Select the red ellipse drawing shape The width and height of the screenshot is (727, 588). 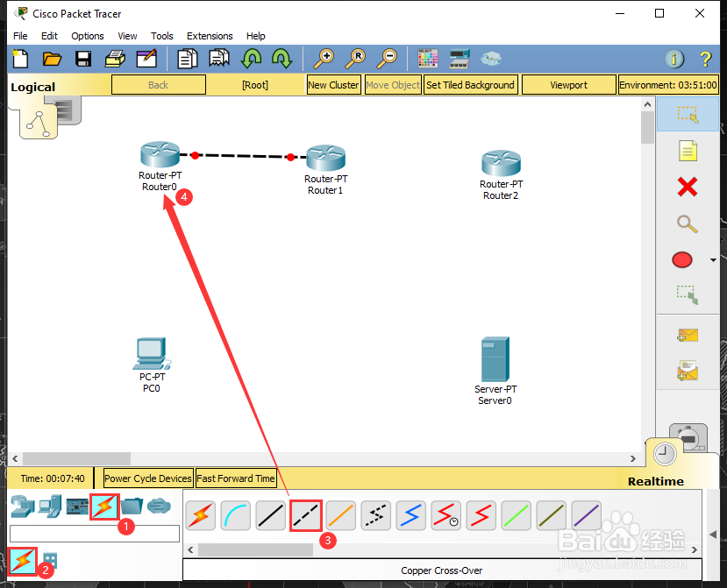682,259
